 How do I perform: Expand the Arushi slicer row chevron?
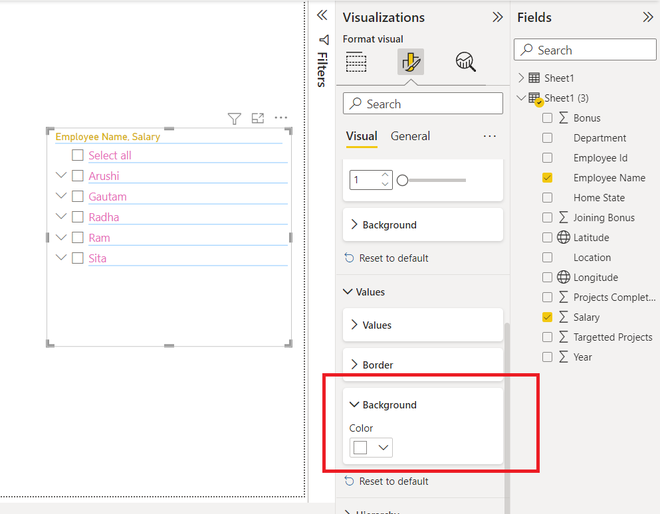coord(61,175)
